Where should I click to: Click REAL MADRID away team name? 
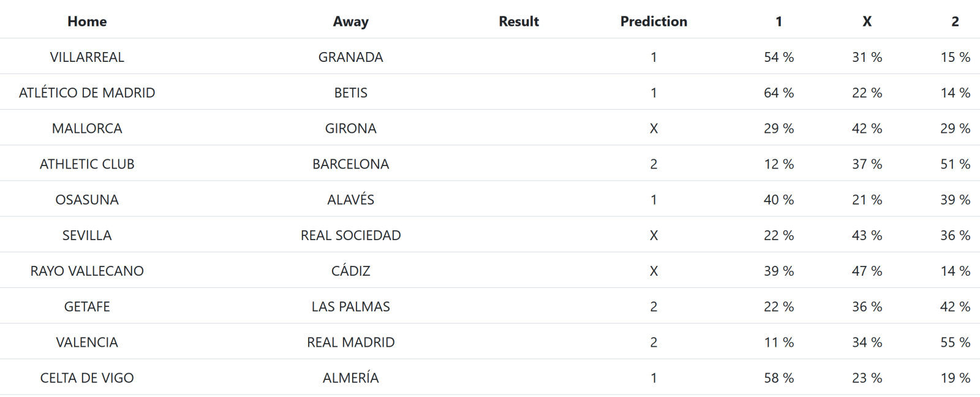(x=350, y=342)
